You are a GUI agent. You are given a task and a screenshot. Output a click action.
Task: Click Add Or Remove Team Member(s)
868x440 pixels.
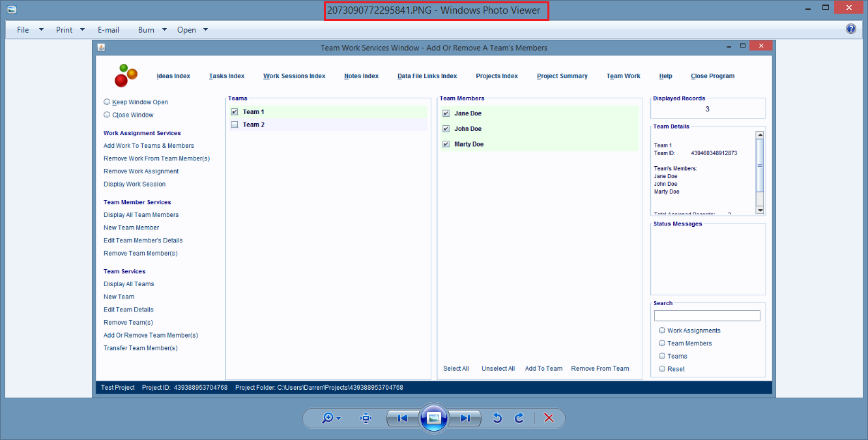point(151,336)
